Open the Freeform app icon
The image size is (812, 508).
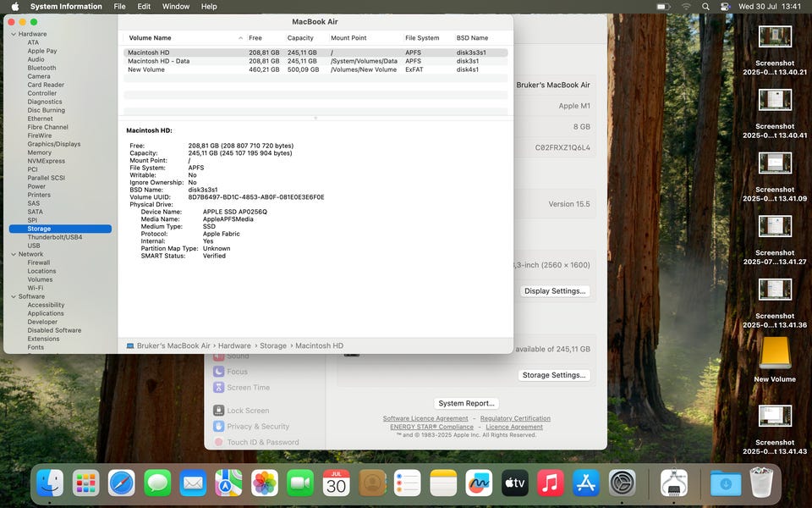(479, 483)
